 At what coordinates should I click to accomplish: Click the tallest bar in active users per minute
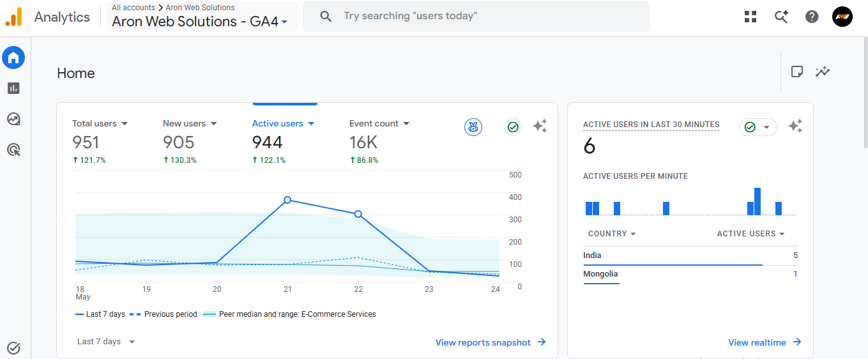[x=758, y=201]
